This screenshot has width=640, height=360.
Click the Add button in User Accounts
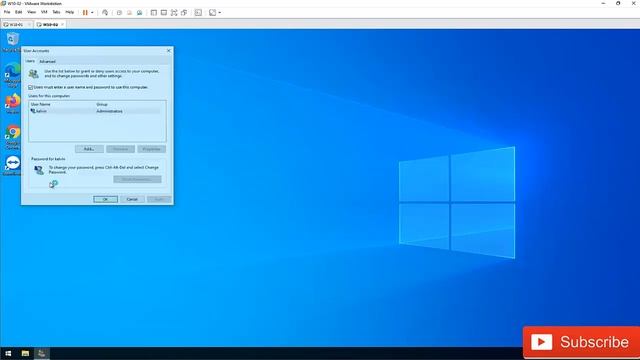click(x=89, y=149)
